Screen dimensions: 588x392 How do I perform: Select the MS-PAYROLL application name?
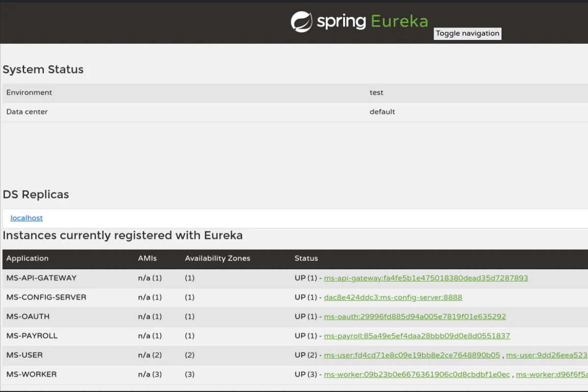point(32,336)
